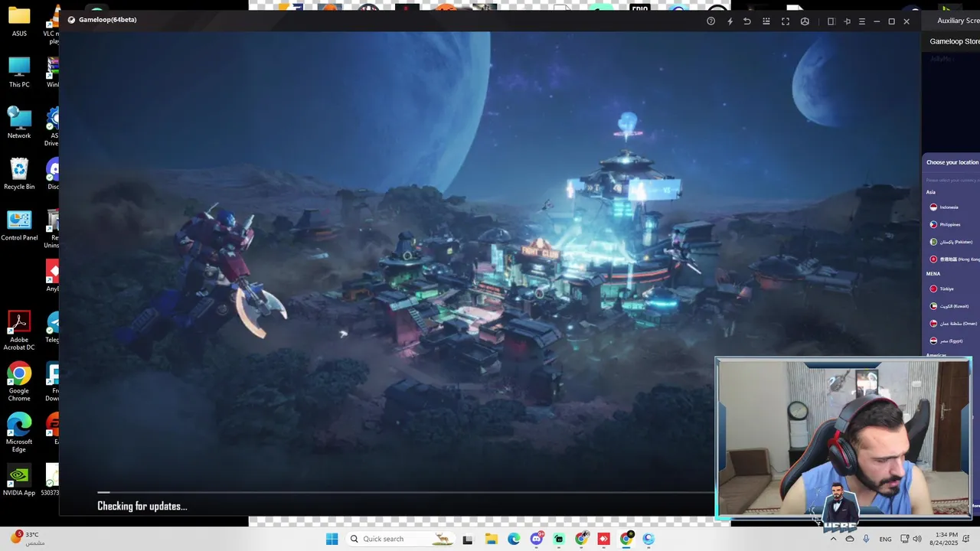Select Oman as location
The image size is (980, 551).
[952, 324]
